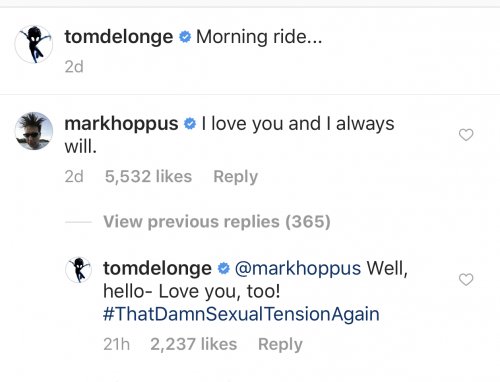Open tomdelonge's small avatar in reply
The height and width of the screenshot is (382, 500).
(78, 270)
